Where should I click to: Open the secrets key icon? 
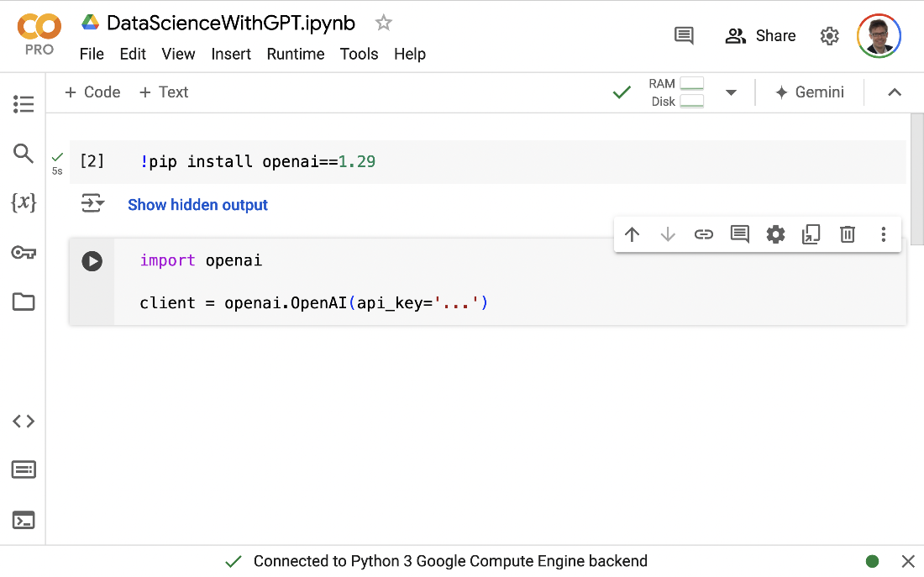pyautogui.click(x=24, y=252)
